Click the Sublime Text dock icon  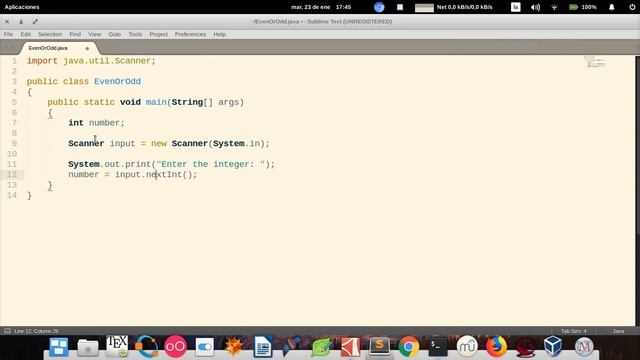click(380, 347)
